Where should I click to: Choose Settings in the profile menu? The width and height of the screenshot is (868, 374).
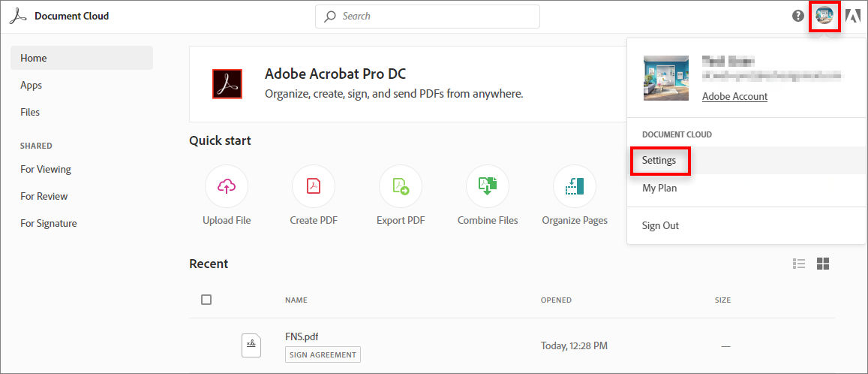pyautogui.click(x=746, y=161)
